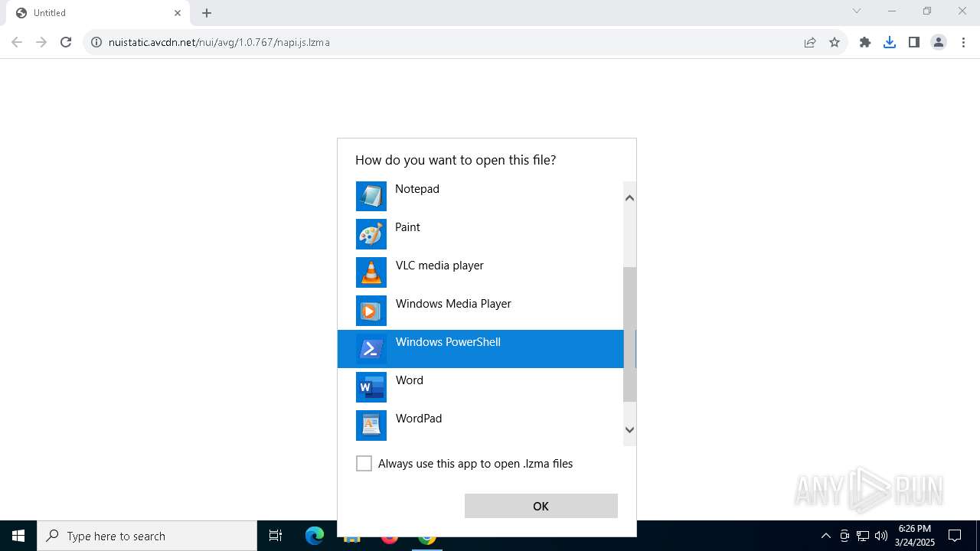The width and height of the screenshot is (980, 551).
Task: Close the Untitled tab
Action: 178,13
